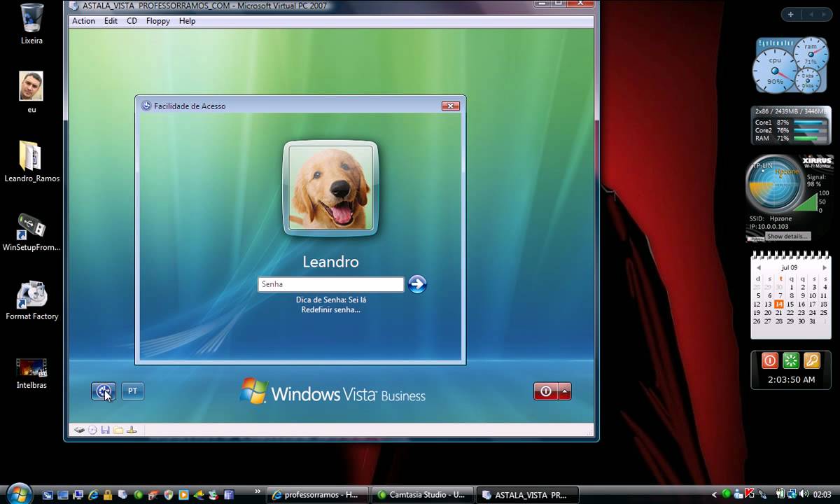Open the Lixeira recycle bin icon
The width and height of the screenshot is (840, 504).
click(31, 24)
